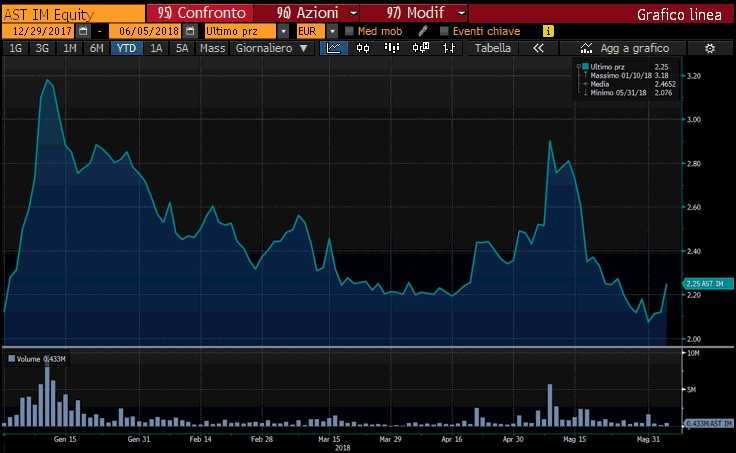The width and height of the screenshot is (736, 453).
Task: Toggle the Eventi chiave checkbox
Action: point(443,31)
